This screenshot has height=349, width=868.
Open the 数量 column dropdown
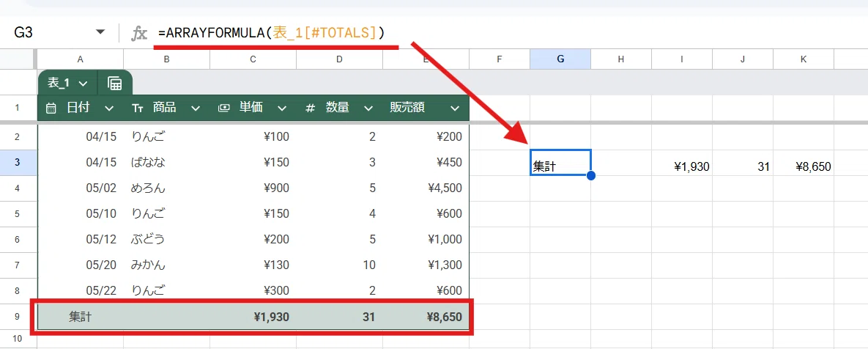tap(368, 109)
